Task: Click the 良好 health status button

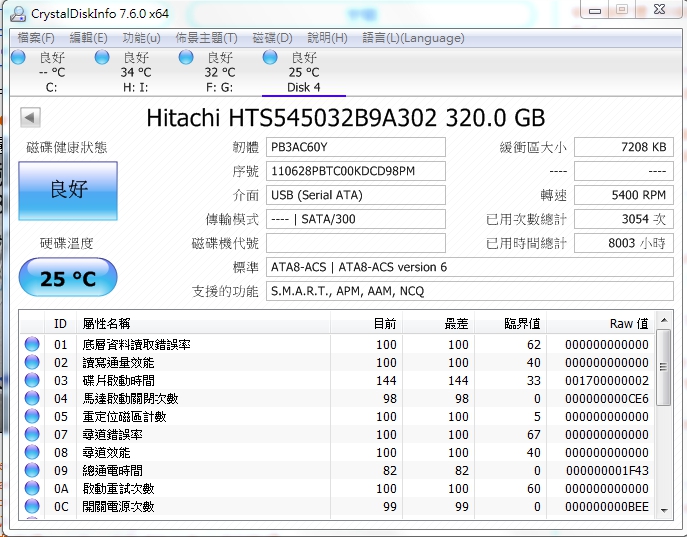Action: (x=68, y=191)
